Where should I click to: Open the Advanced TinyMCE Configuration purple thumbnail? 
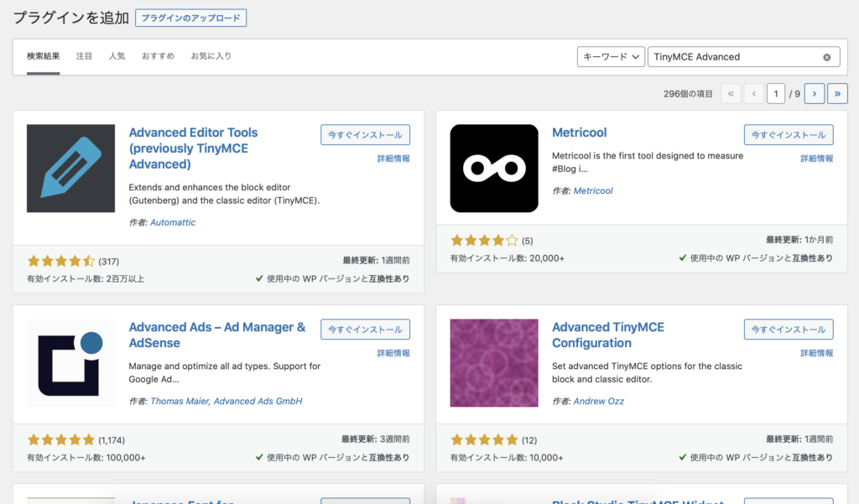point(494,362)
